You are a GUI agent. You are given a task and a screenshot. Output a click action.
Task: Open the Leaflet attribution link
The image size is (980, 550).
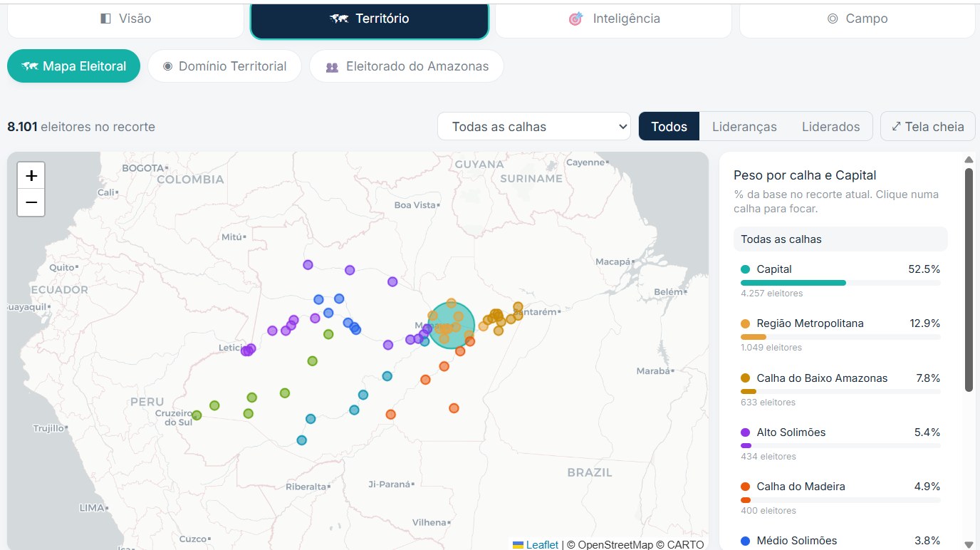pos(542,544)
